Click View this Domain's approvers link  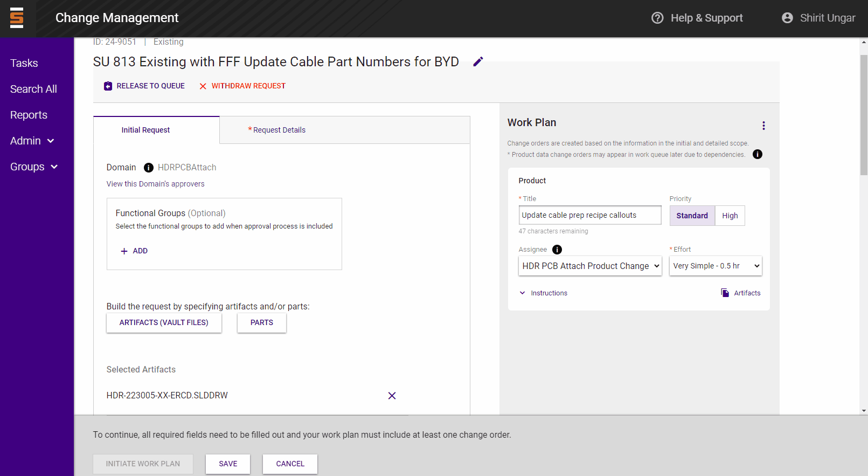[x=155, y=184]
